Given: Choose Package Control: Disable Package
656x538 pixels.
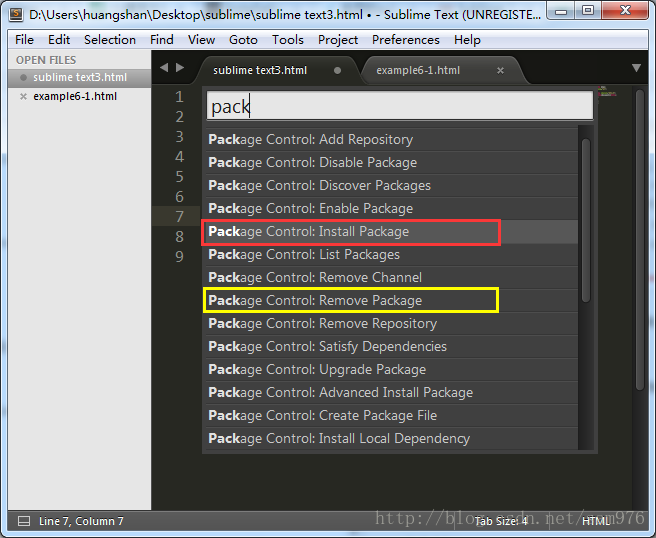Looking at the screenshot, I should click(x=391, y=162).
